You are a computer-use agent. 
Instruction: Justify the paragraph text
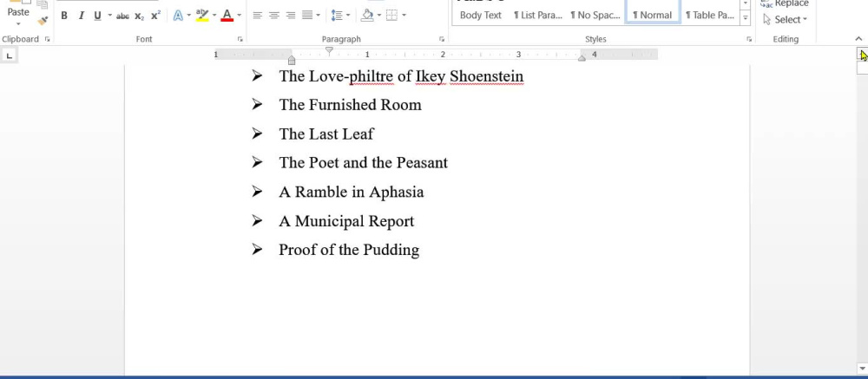[x=308, y=16]
